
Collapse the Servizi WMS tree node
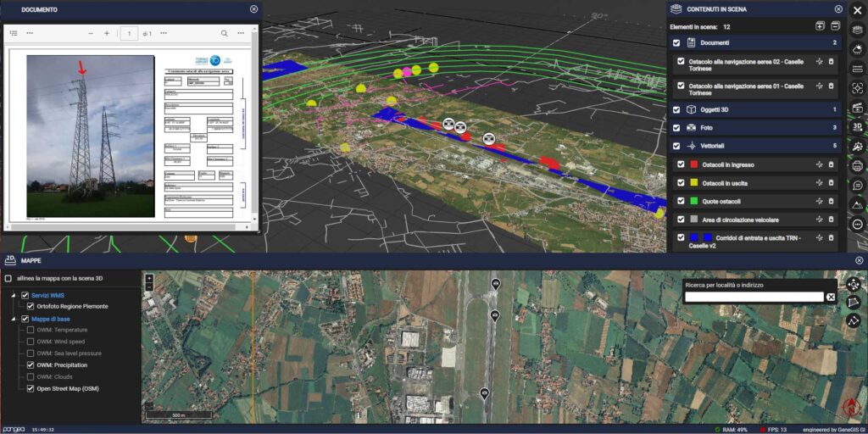pyautogui.click(x=14, y=295)
